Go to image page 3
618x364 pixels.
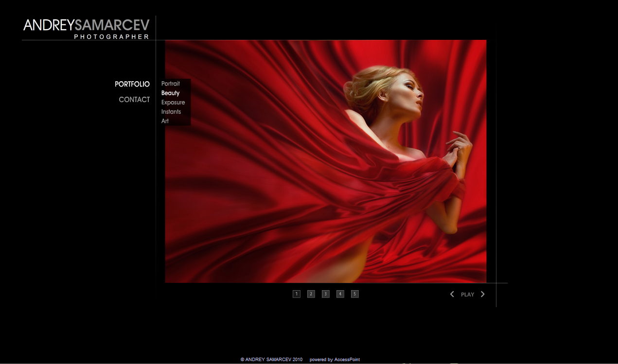pyautogui.click(x=326, y=294)
